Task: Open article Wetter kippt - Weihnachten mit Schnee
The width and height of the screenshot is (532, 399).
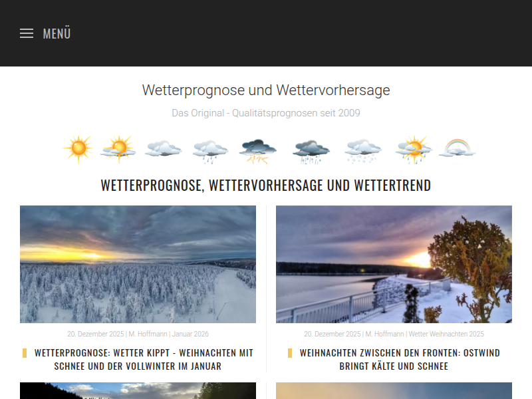Action: 144,359
